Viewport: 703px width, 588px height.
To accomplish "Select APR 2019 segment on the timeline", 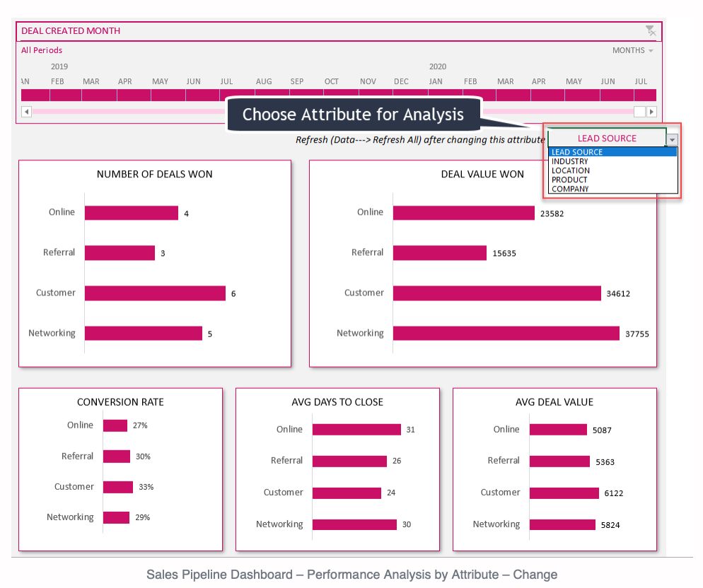I will pyautogui.click(x=134, y=95).
